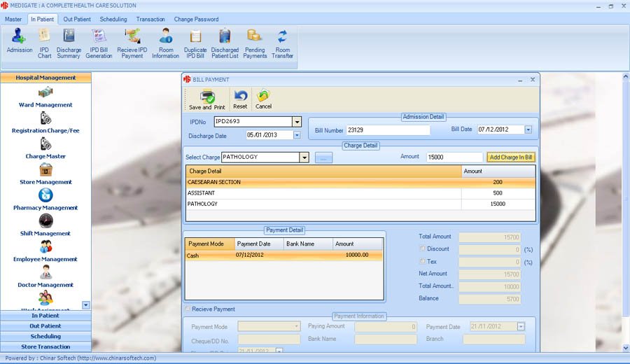The image size is (630, 364).
Task: Click the main window scroll up arrow
Action: click(626, 76)
